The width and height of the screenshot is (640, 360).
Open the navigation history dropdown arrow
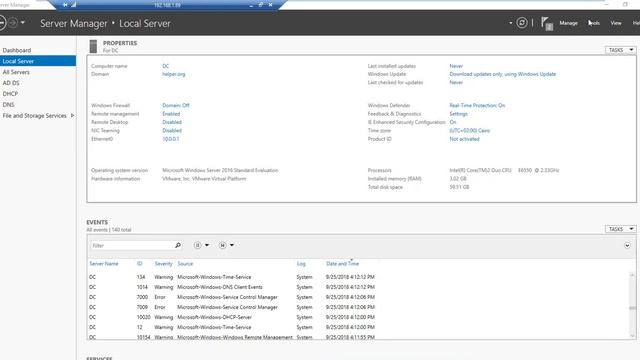(x=22, y=22)
